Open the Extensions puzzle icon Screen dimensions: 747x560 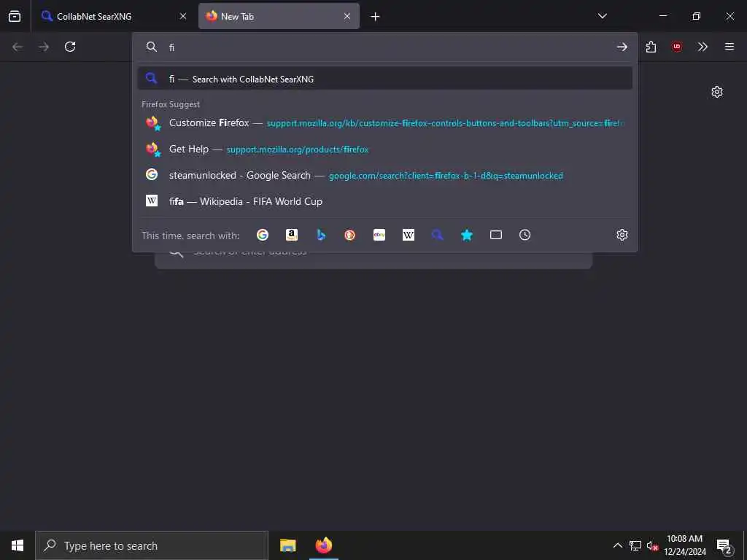[x=651, y=47]
